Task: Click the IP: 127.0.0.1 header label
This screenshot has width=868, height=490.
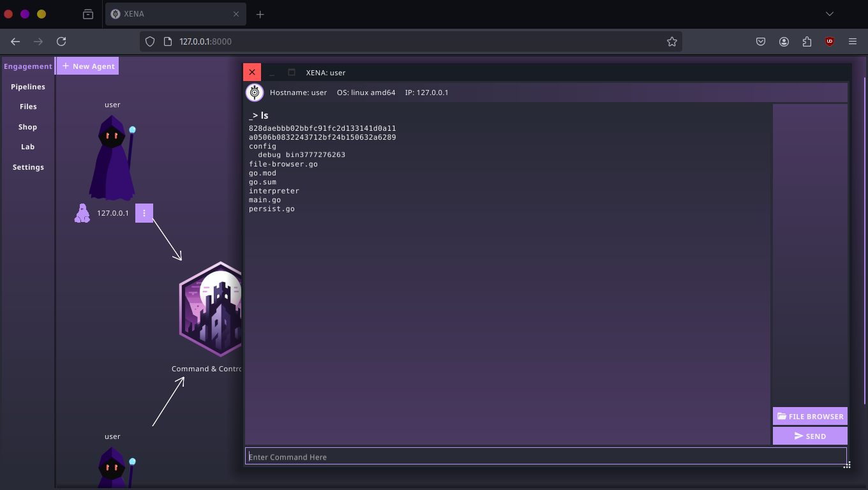Action: [x=426, y=93]
